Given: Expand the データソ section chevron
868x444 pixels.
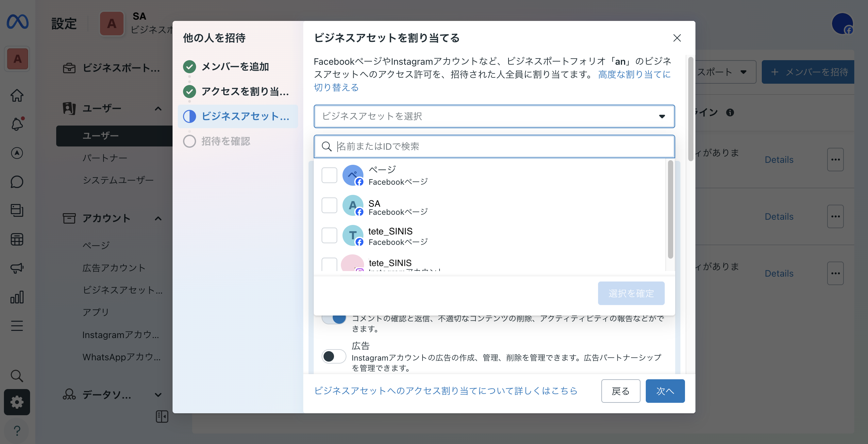Looking at the screenshot, I should click(x=158, y=394).
